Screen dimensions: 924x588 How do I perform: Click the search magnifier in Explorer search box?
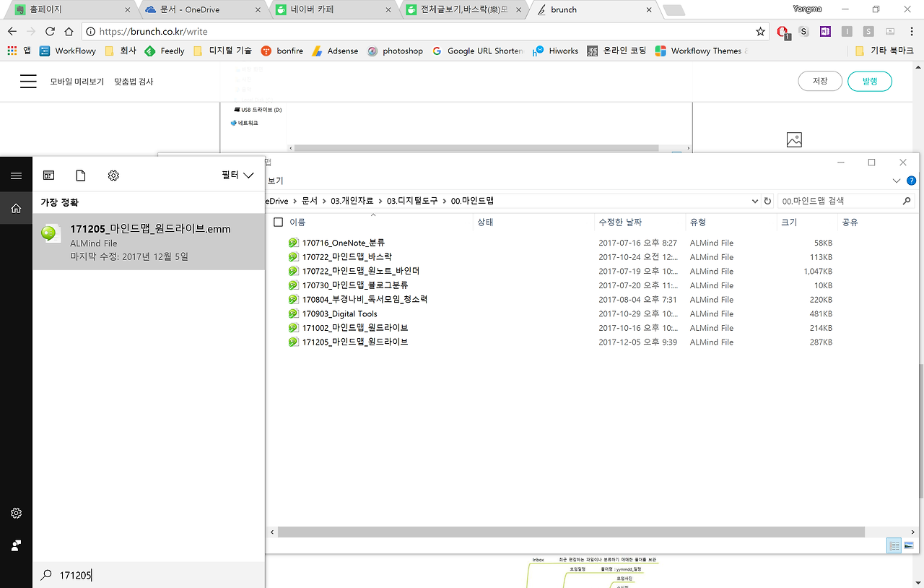point(907,201)
